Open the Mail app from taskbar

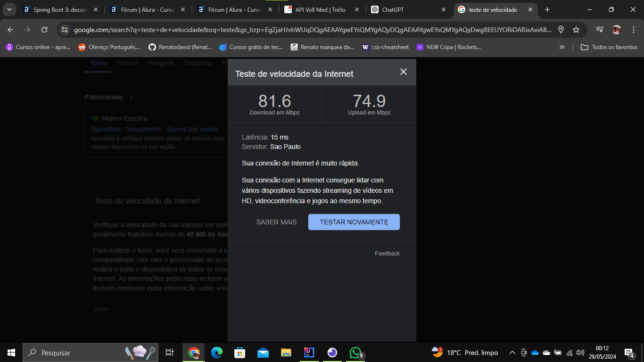point(263,353)
